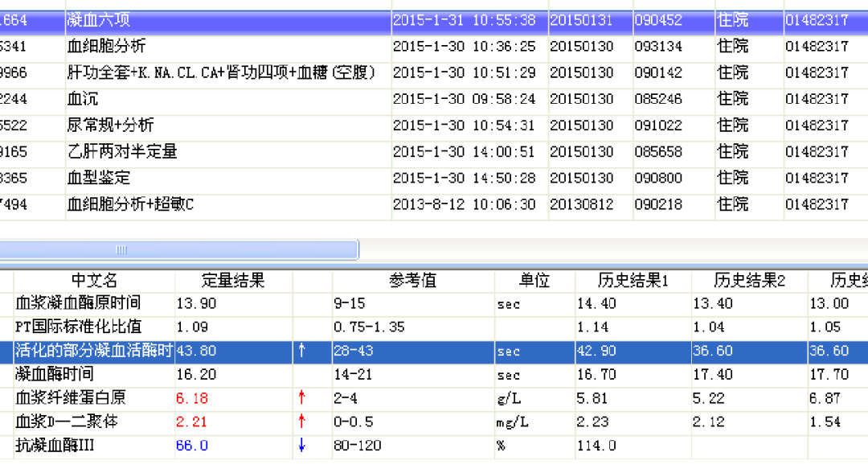The width and height of the screenshot is (868, 469).
Task: Click the white up arrow in the highlighted 活化的部分凝血活酶时间 row
Action: click(302, 351)
